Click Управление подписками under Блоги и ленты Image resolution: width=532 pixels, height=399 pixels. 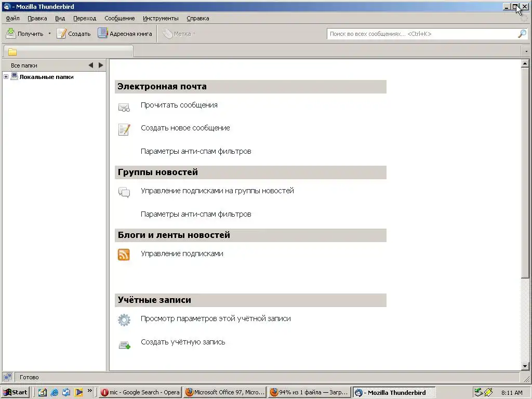[x=182, y=254]
